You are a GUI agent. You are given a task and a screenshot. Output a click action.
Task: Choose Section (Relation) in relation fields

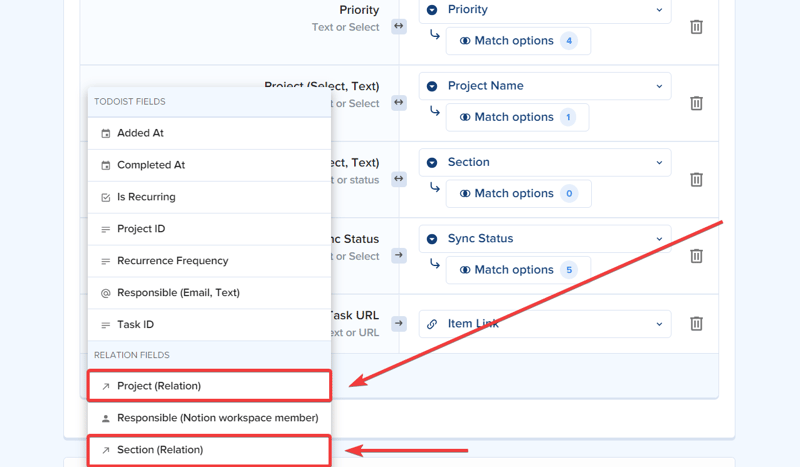pos(209,450)
